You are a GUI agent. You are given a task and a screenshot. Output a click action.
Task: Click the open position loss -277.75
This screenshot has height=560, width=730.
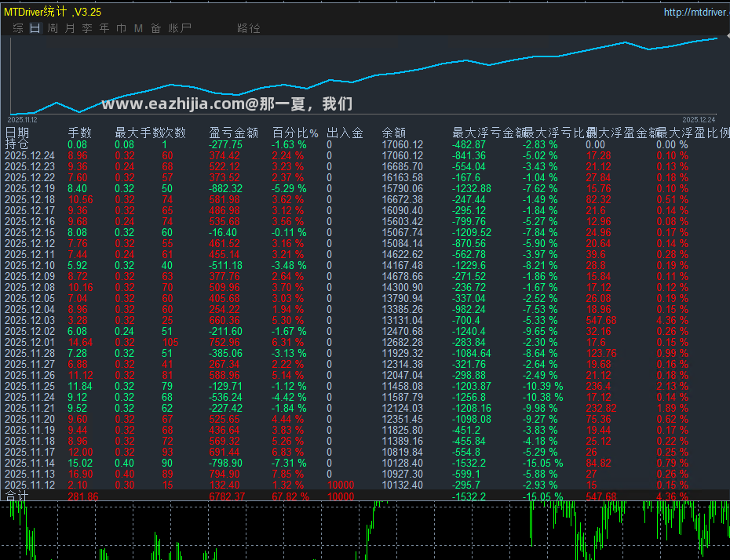225,144
